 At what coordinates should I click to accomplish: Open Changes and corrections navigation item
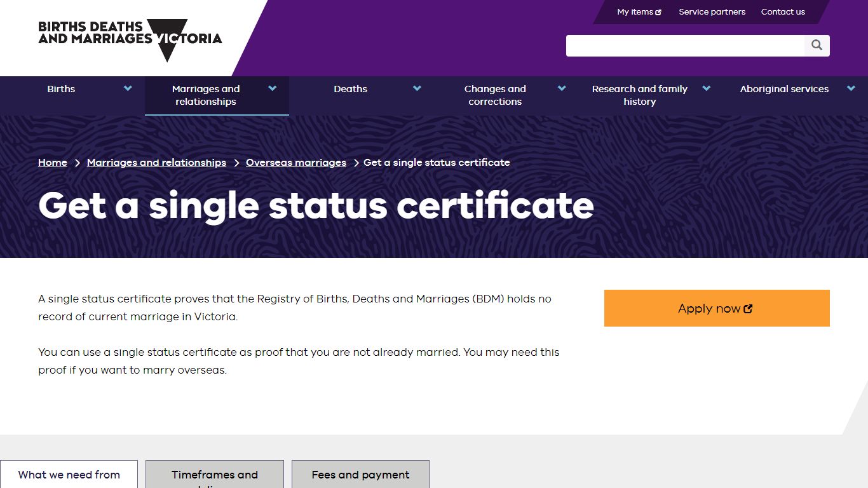pos(495,95)
